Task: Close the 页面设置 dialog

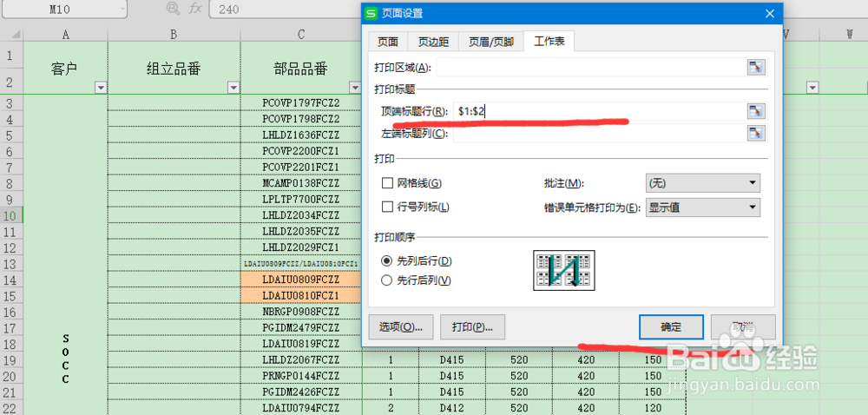Action: (769, 13)
